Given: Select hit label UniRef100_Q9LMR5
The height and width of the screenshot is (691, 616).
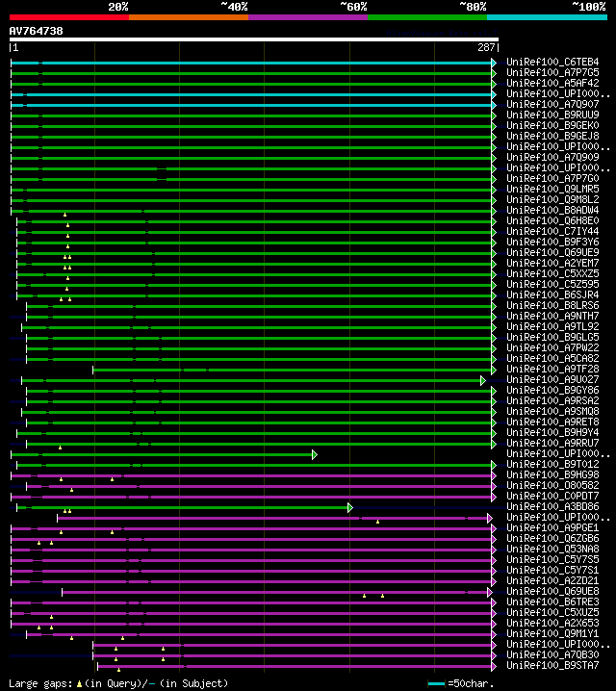Looking at the screenshot, I should [552, 189].
